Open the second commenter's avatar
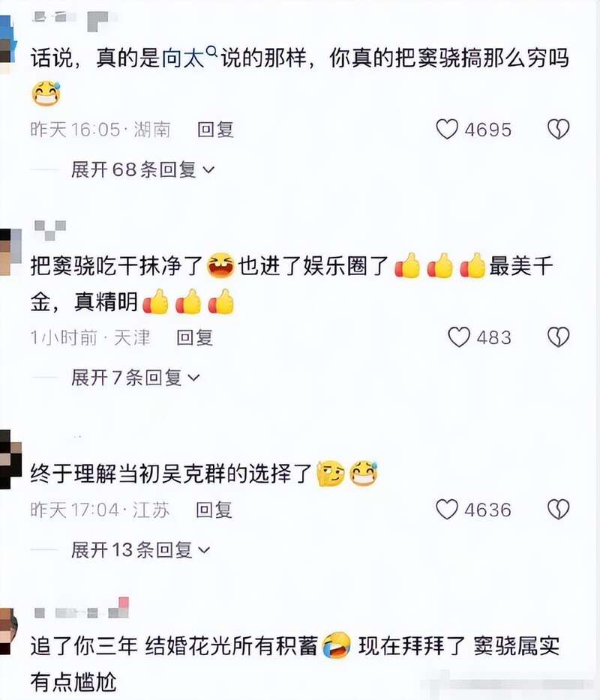Viewport: 600px width, 700px height. tap(10, 253)
